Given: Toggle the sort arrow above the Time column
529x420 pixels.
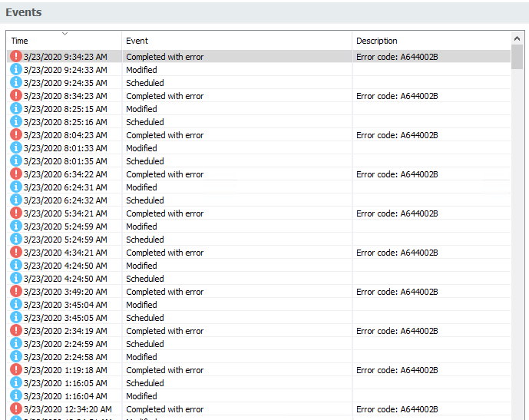Looking at the screenshot, I should point(64,34).
